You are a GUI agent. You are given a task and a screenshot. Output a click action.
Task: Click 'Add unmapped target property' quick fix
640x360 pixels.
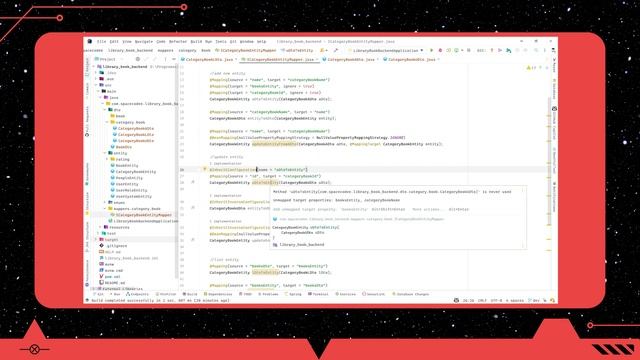(320, 209)
